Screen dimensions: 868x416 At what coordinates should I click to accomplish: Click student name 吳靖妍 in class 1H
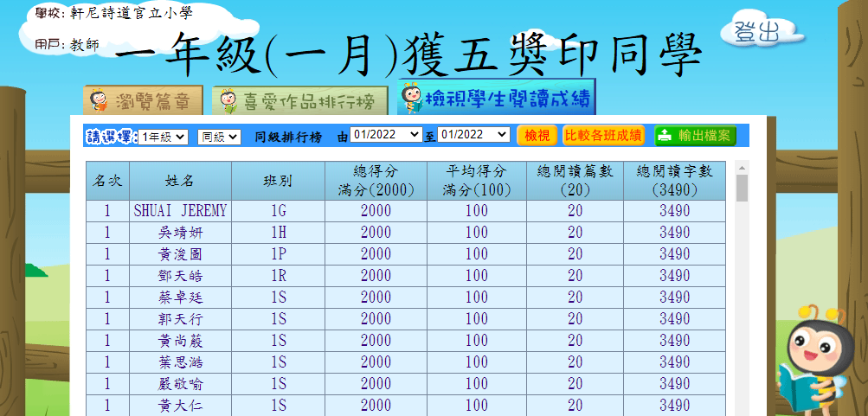pyautogui.click(x=179, y=233)
